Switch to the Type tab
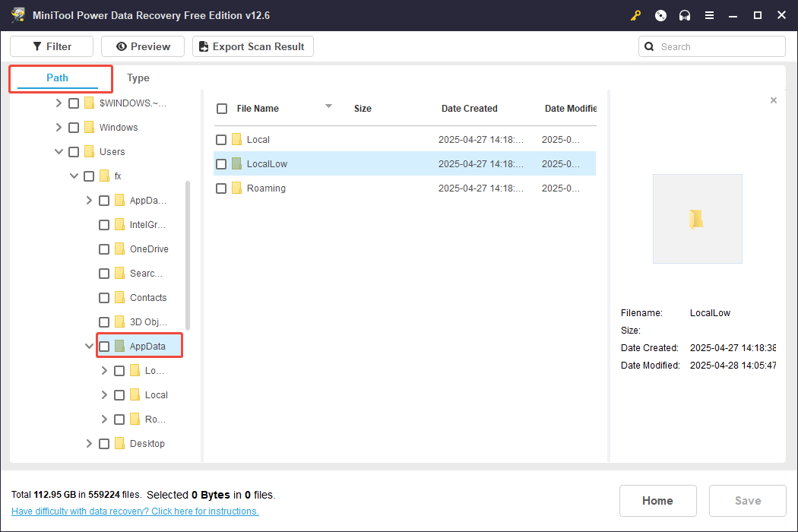Screen dimensions: 798x532 pyautogui.click(x=138, y=78)
